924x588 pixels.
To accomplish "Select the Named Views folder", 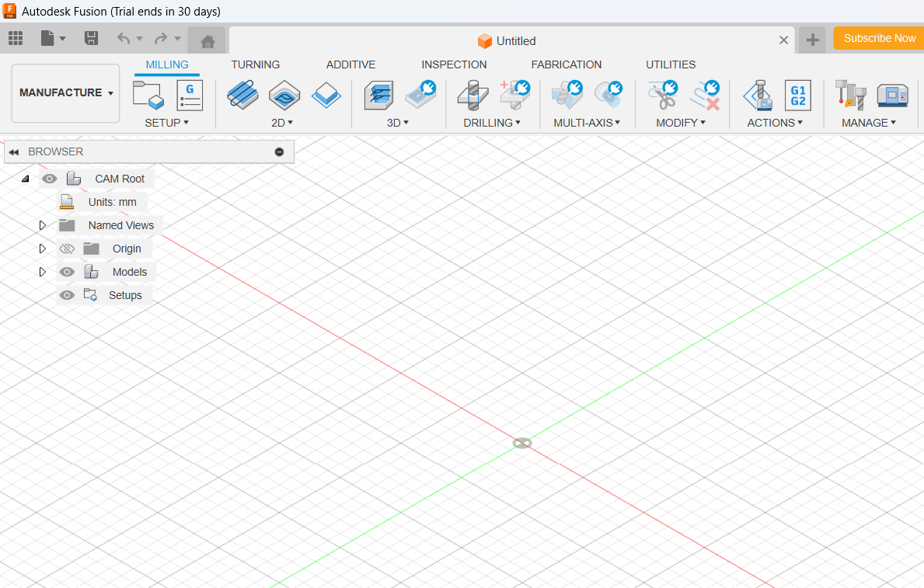I will pyautogui.click(x=120, y=225).
